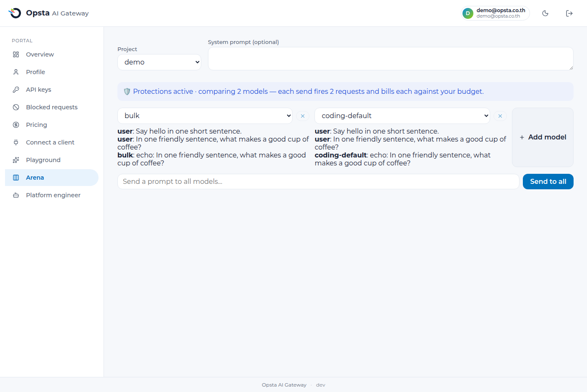Open Playground in sidebar
The image size is (587, 392).
pos(52,160)
